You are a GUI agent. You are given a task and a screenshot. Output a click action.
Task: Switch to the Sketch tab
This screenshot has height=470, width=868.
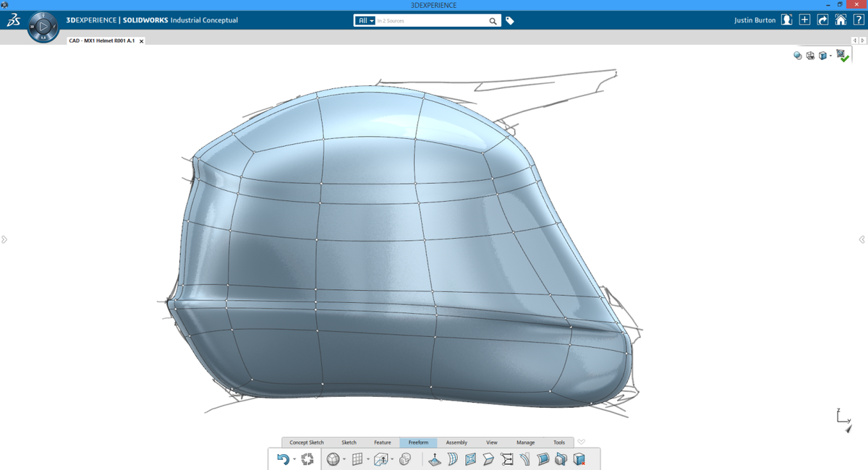click(349, 443)
